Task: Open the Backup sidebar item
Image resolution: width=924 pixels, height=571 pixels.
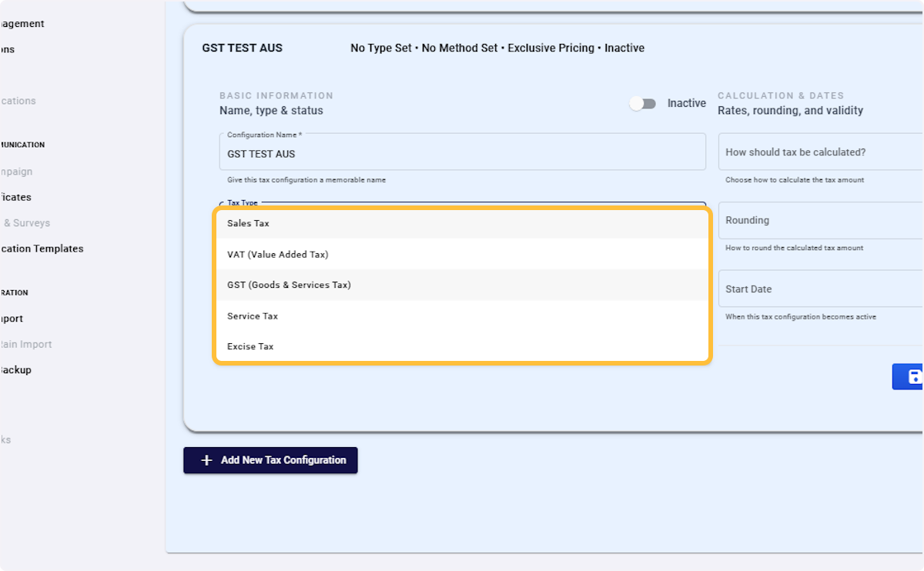Action: pos(15,369)
